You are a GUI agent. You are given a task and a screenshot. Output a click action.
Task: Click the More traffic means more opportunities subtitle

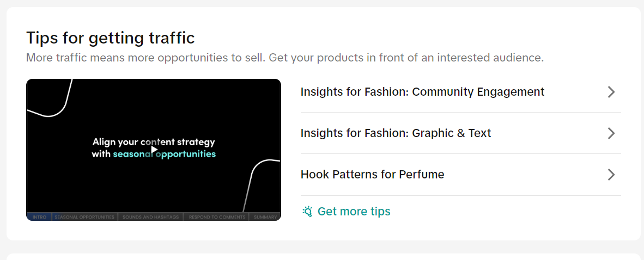284,58
